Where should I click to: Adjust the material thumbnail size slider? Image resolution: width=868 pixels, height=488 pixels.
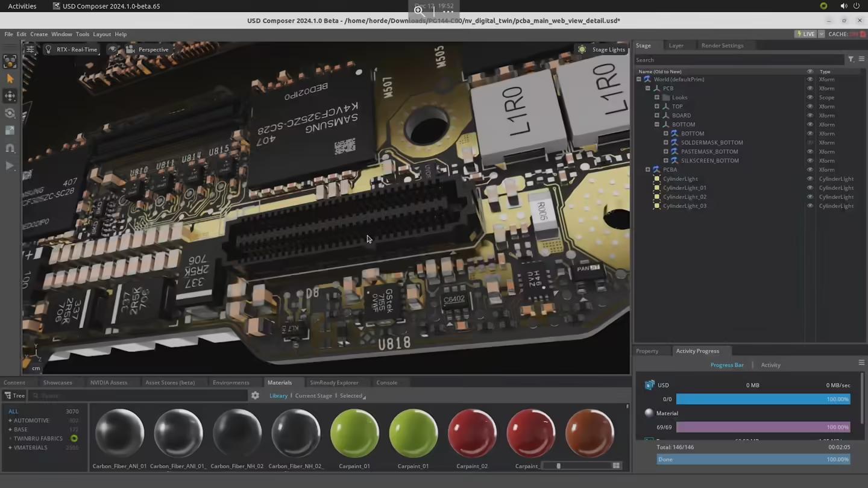pos(559,466)
